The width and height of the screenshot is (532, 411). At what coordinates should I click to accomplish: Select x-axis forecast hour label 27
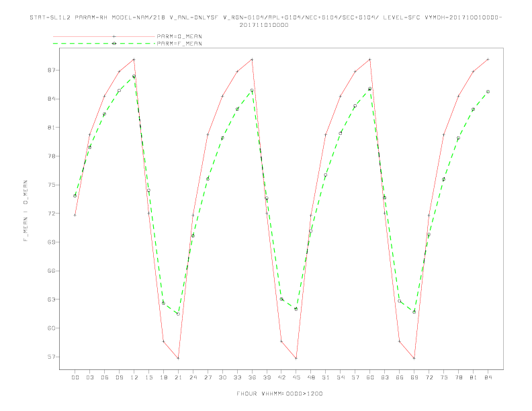click(x=208, y=377)
